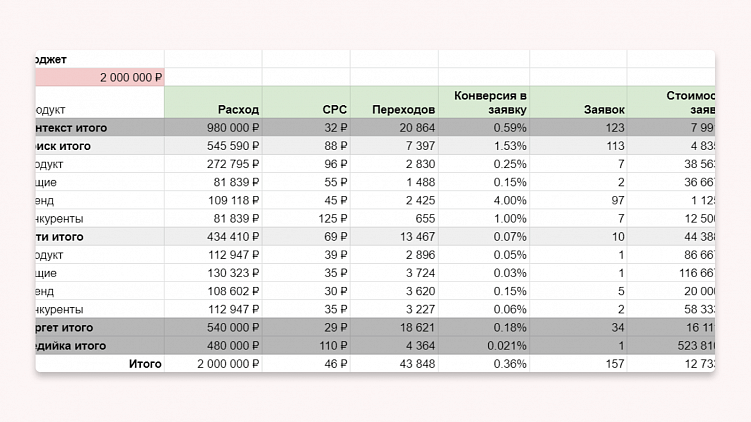This screenshot has height=422, width=751.
Task: Select the pink budget cell 2 000 000 ₽
Action: click(x=100, y=77)
